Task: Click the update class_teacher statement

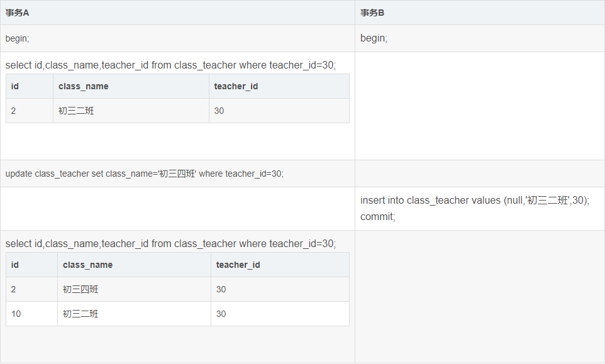Action: coord(145,174)
